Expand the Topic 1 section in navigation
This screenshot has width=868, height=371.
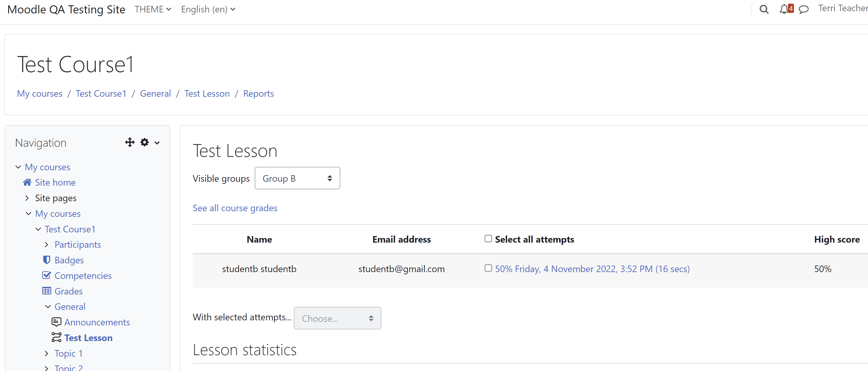47,353
